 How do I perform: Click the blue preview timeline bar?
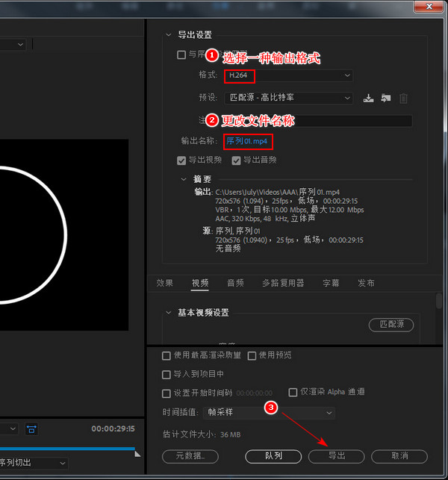click(x=67, y=449)
